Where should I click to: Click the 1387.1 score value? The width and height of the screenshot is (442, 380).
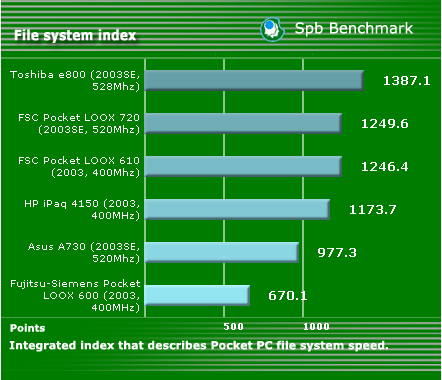[407, 81]
